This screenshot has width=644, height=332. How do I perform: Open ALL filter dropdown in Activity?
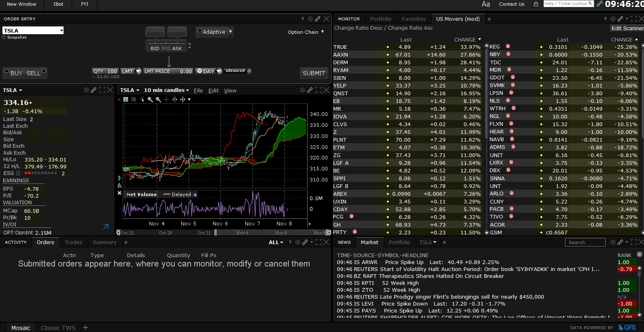click(x=281, y=242)
